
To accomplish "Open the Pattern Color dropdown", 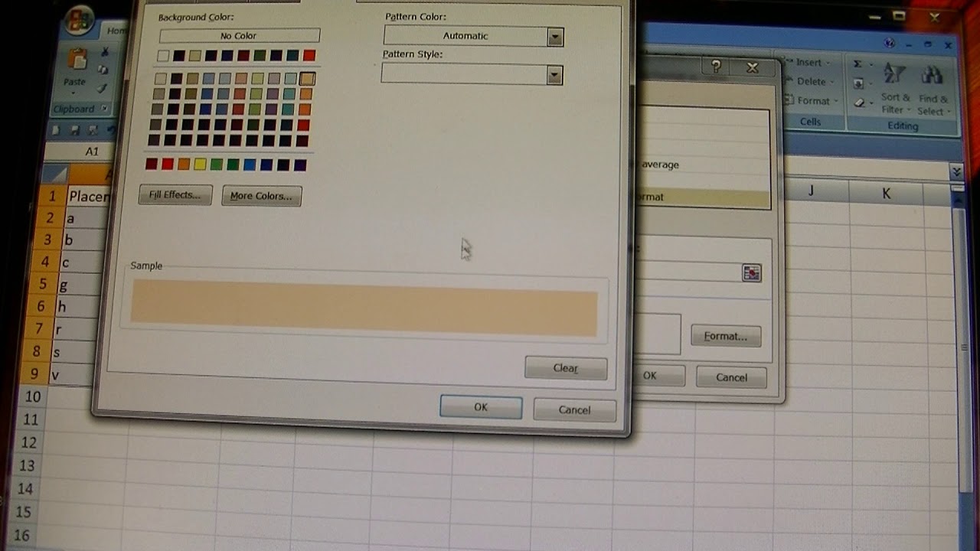I will pos(555,37).
